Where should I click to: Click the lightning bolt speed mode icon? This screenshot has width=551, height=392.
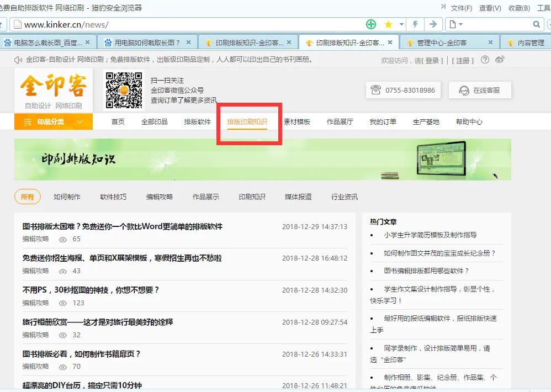pos(415,24)
